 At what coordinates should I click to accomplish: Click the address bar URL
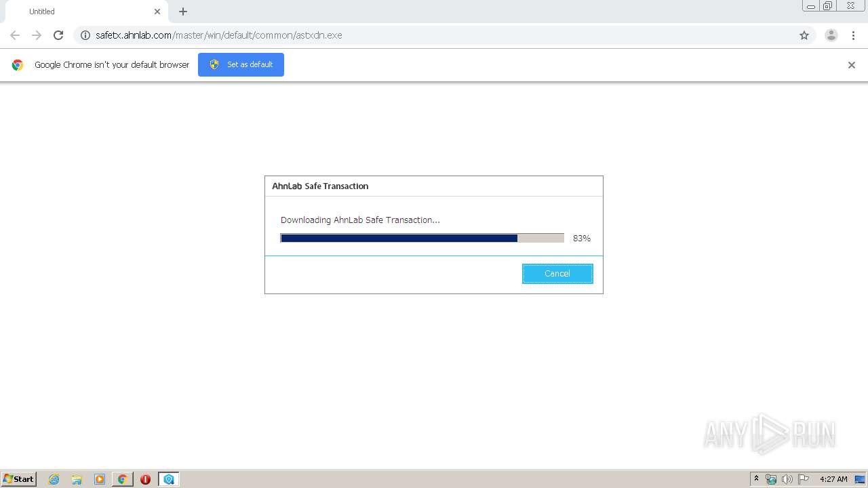tap(219, 35)
